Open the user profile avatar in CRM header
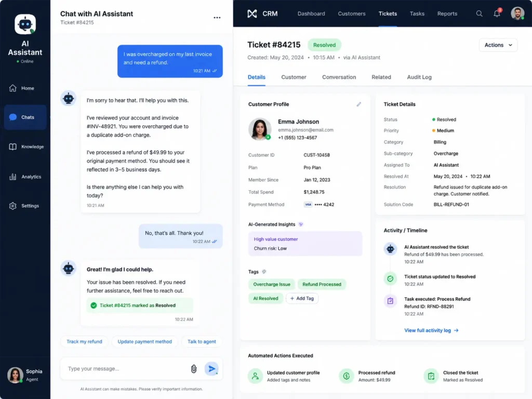Viewport: 532px width, 399px height. (x=517, y=14)
